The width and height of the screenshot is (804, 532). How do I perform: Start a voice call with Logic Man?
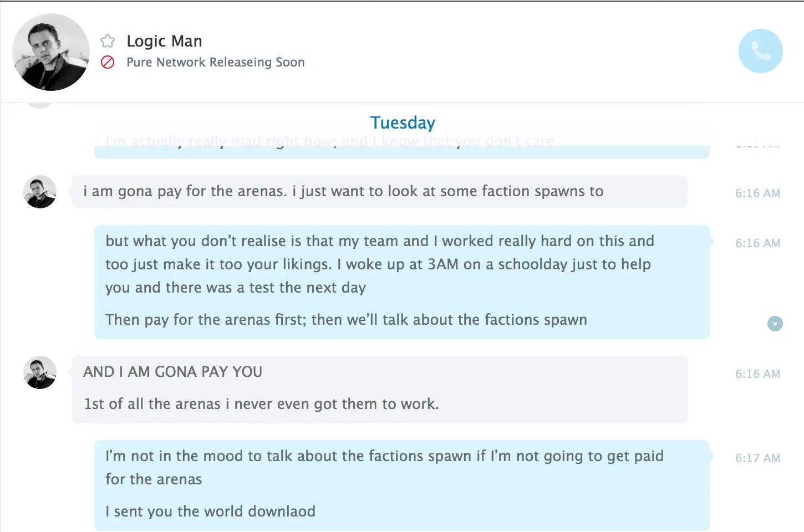(760, 51)
